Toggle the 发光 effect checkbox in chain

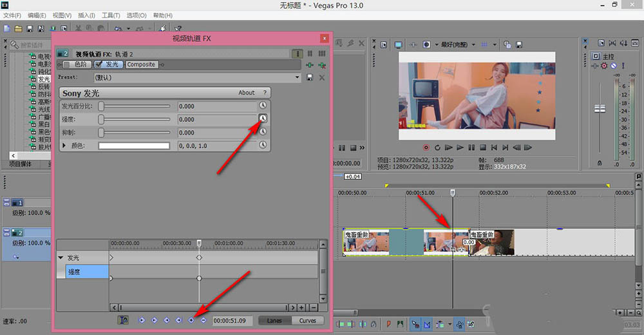coord(99,64)
